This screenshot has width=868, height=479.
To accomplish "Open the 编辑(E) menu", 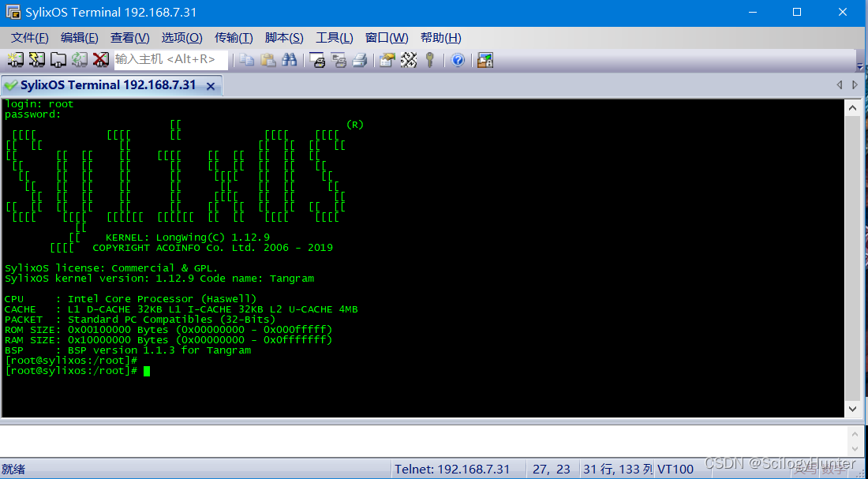I will click(x=80, y=38).
